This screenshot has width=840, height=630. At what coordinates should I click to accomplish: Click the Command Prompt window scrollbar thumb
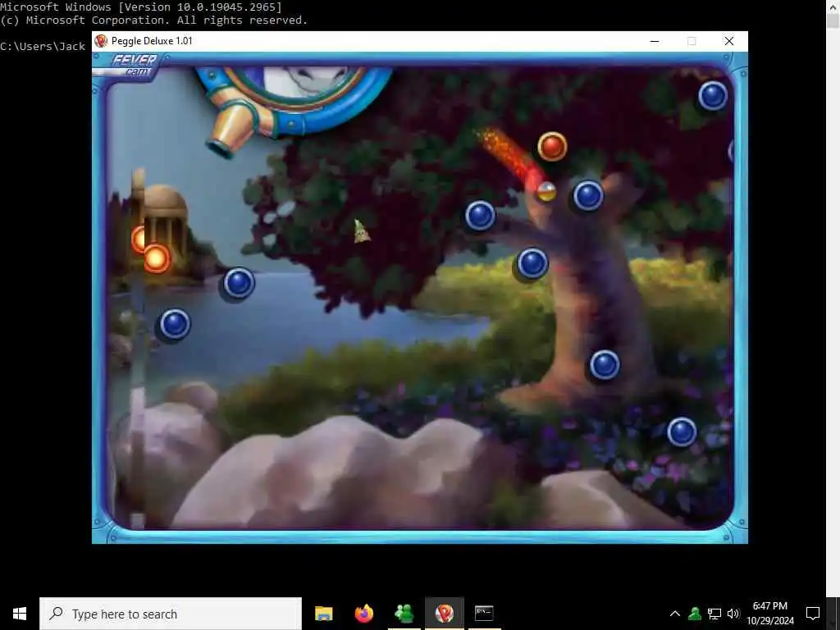pyautogui.click(x=833, y=21)
